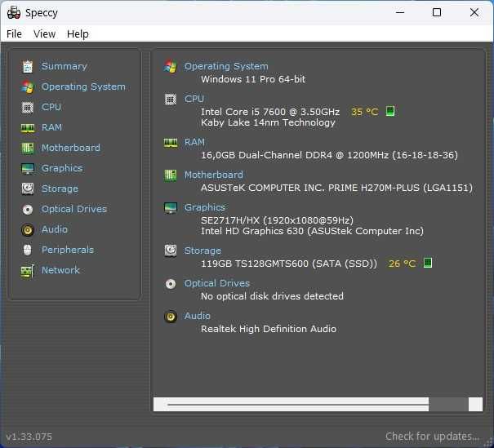Click the Network card icon in sidebar
This screenshot has height=448, width=494.
click(28, 271)
